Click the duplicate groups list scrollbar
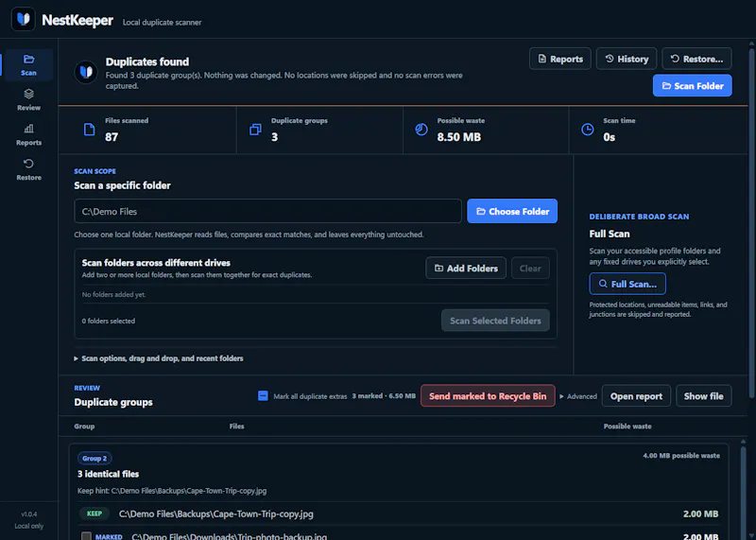Viewport: 756px width, 540px height. pos(743,490)
